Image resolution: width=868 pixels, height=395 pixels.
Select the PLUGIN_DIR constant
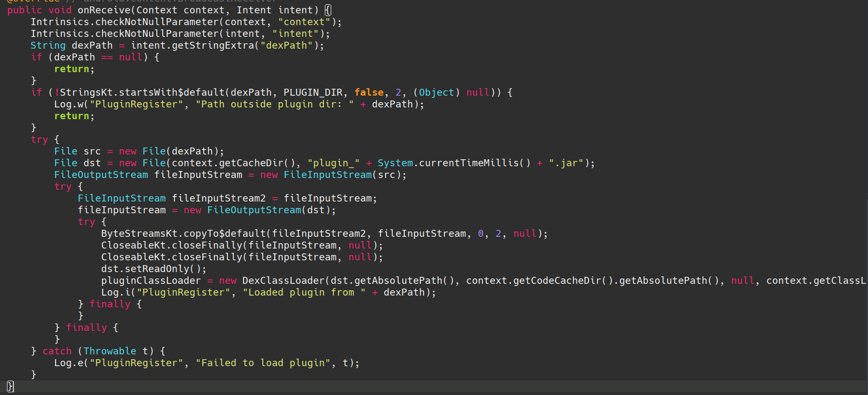313,92
